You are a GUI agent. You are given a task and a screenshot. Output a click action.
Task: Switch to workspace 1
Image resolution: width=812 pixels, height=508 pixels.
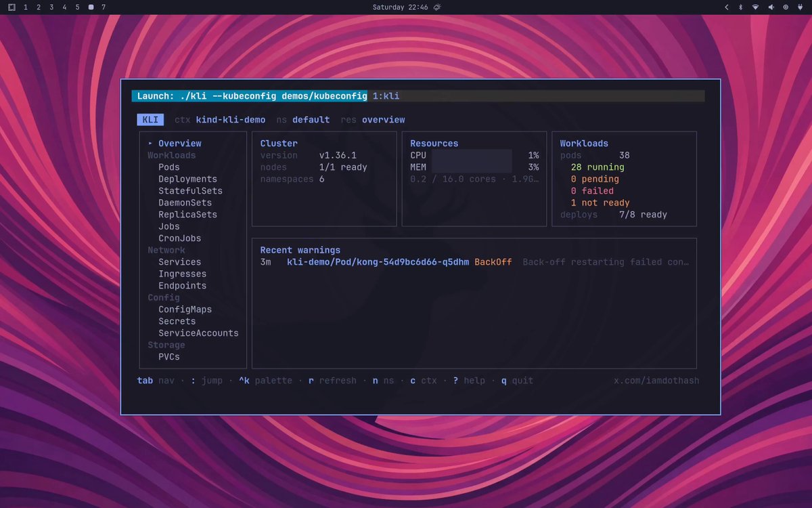tap(26, 7)
